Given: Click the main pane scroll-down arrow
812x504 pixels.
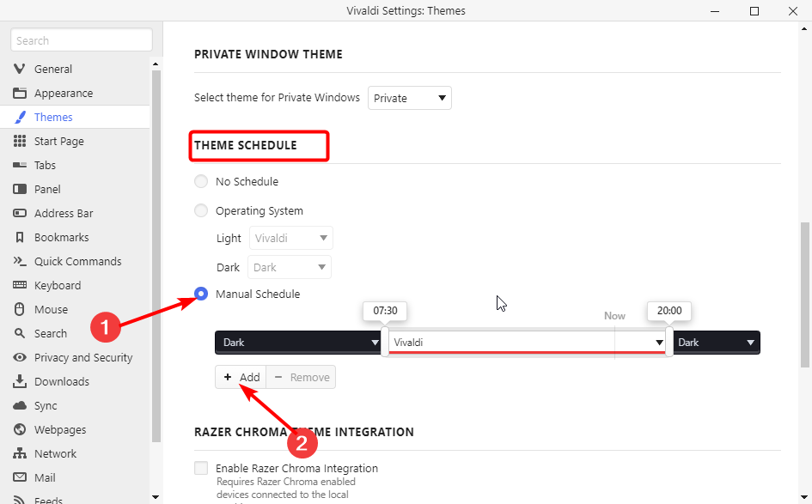Looking at the screenshot, I should [x=805, y=497].
